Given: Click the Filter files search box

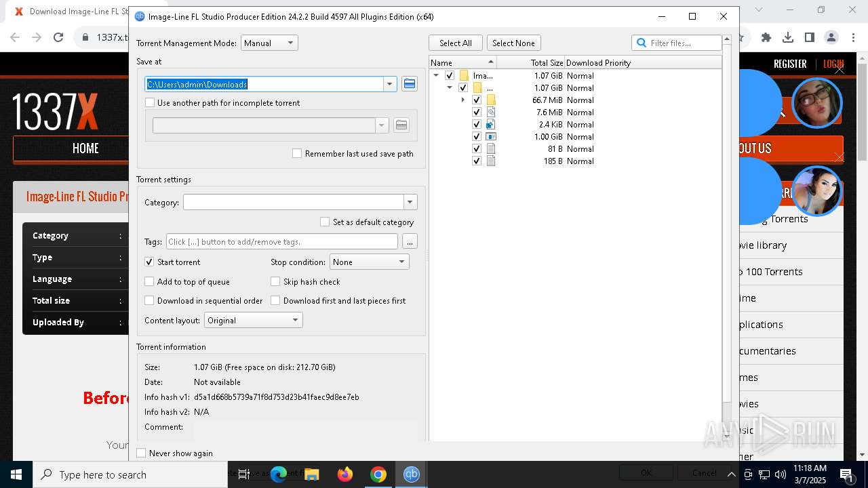Looking at the screenshot, I should pos(676,43).
